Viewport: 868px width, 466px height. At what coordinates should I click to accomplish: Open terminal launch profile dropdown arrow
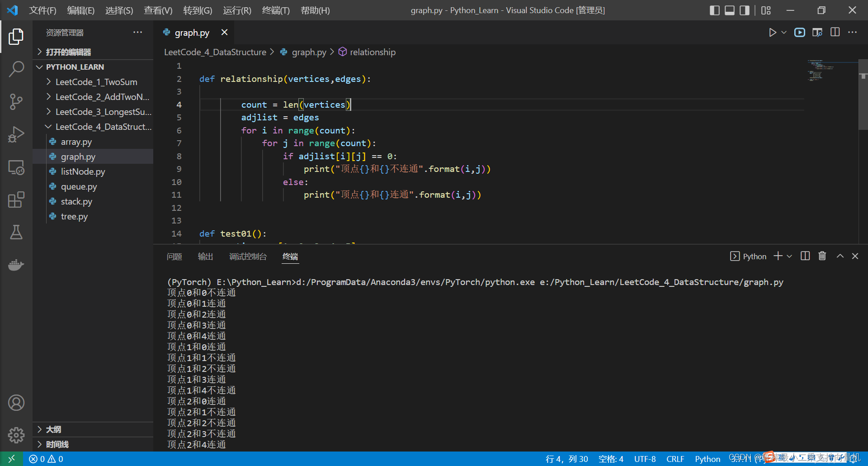789,256
